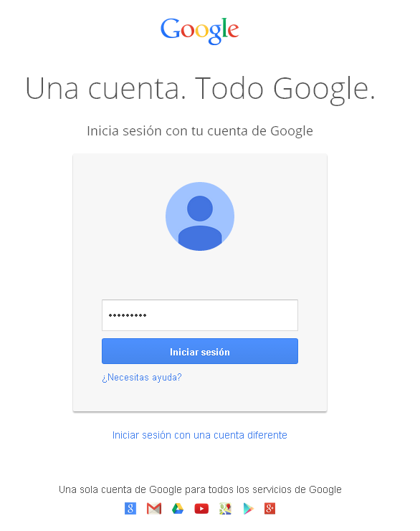Click the masked password dots

pos(128,315)
